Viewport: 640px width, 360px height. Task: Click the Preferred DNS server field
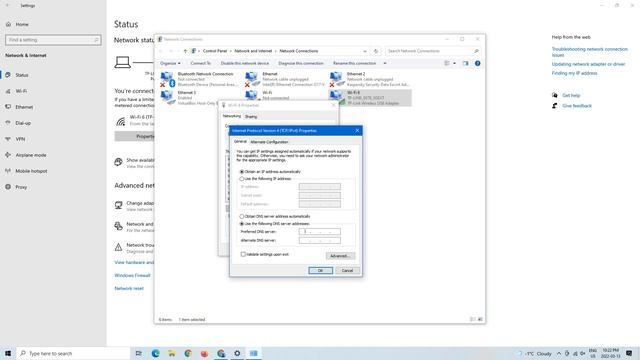click(320, 231)
